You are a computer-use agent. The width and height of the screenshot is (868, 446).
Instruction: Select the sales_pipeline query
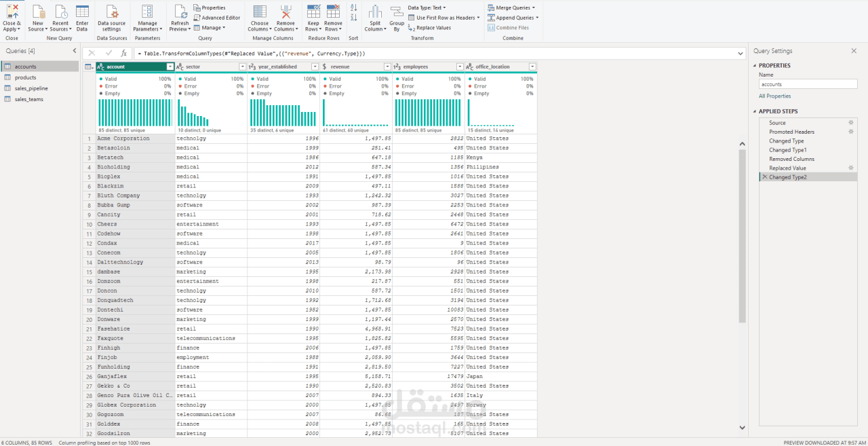tap(40, 88)
